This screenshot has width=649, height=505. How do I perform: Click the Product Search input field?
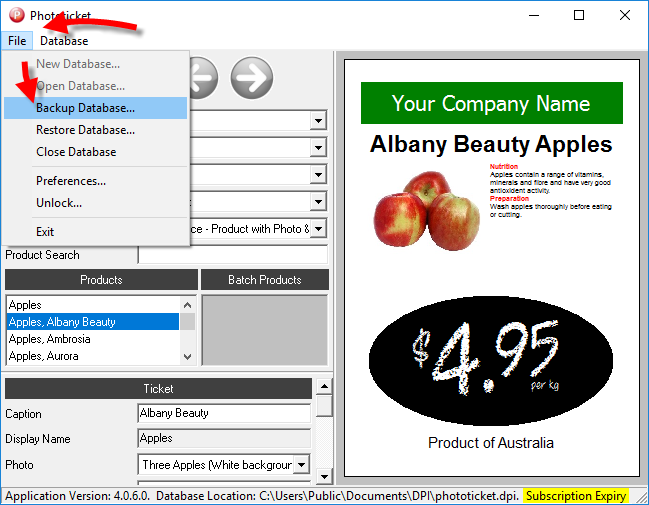(x=232, y=255)
